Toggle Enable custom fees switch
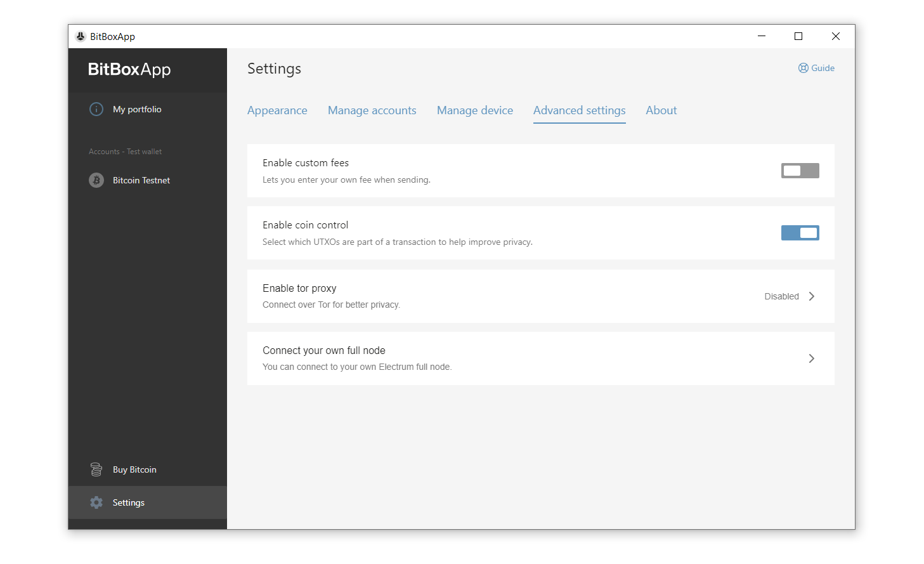924x564 pixels. (800, 171)
